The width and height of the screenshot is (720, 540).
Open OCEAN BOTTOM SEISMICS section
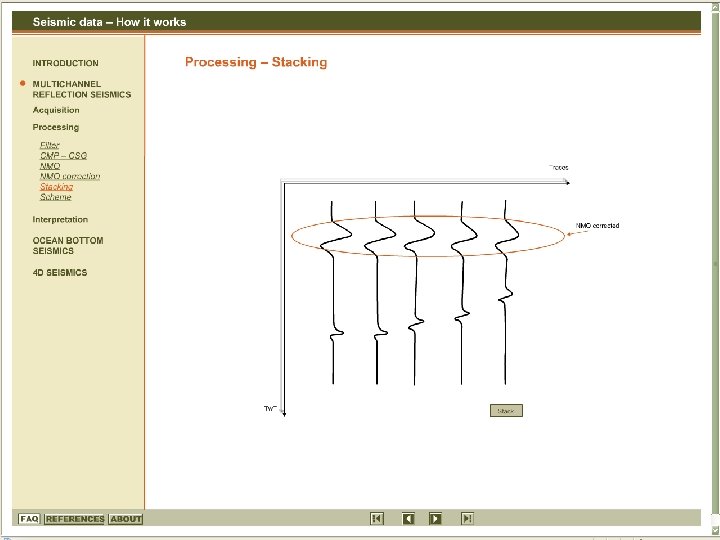point(68,246)
